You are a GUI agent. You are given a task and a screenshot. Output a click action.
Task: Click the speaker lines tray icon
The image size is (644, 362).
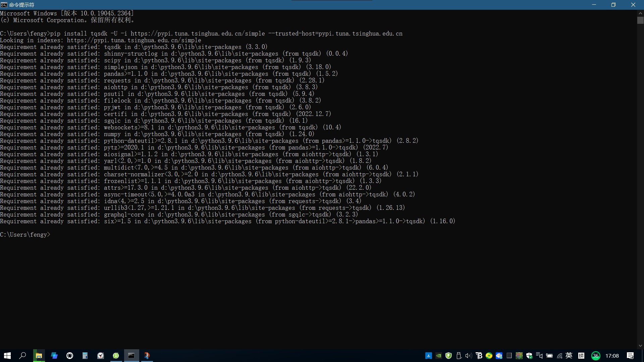tap(539, 356)
